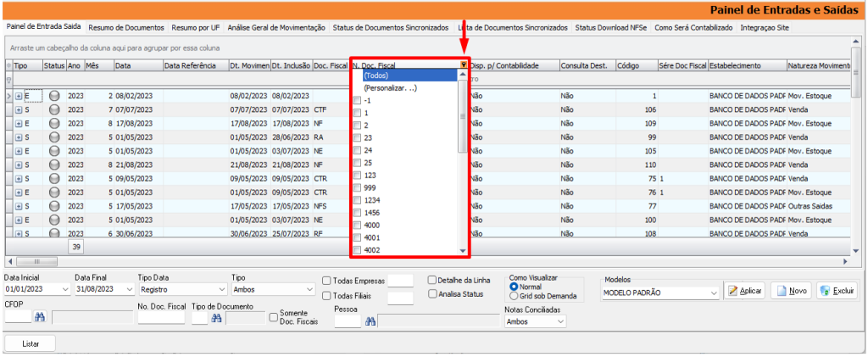Click the filter list scroll down arrow
Screen dimensions: 868x357
[x=463, y=251]
